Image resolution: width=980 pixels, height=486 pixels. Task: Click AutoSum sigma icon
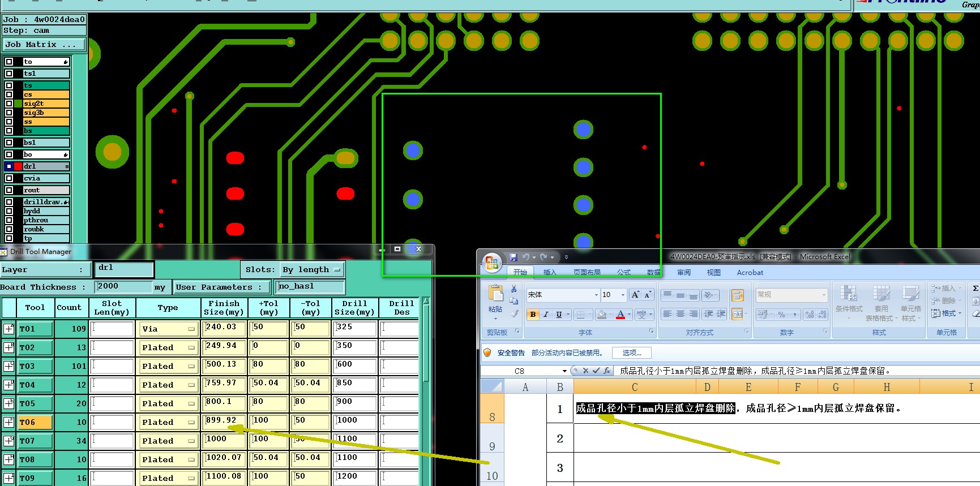click(975, 289)
